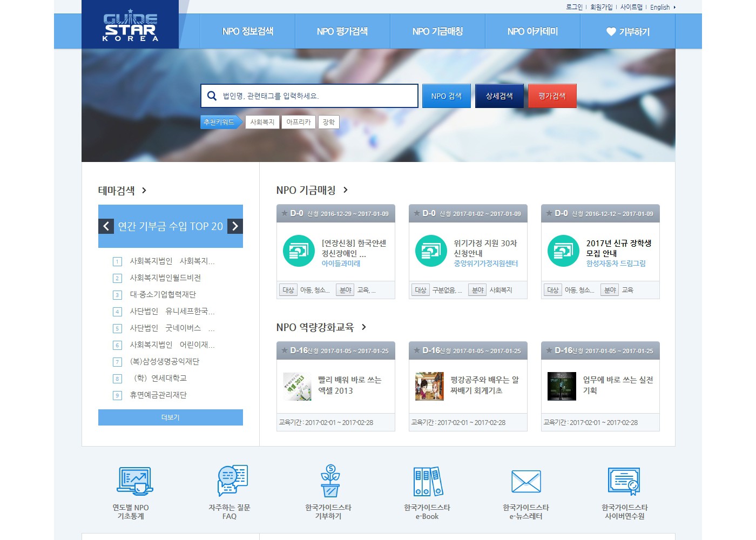Open the yearly NPO statistics chart icon
Image resolution: width=756 pixels, height=540 pixels.
(134, 481)
